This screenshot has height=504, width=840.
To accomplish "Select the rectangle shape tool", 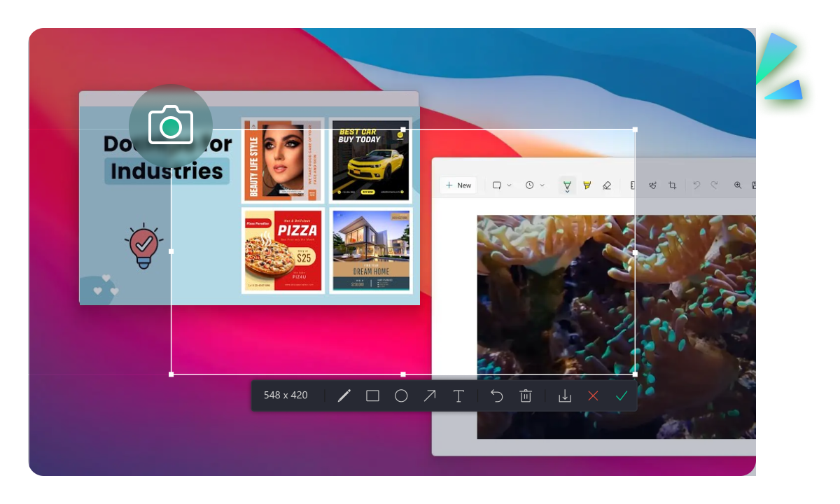I will click(372, 395).
